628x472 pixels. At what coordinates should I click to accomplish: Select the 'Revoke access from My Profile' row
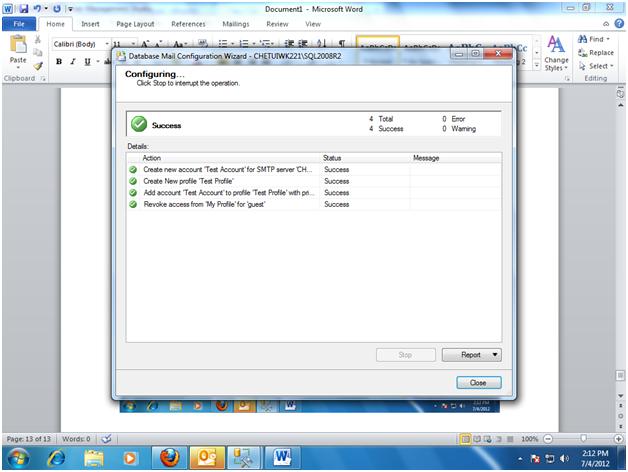[x=314, y=204]
